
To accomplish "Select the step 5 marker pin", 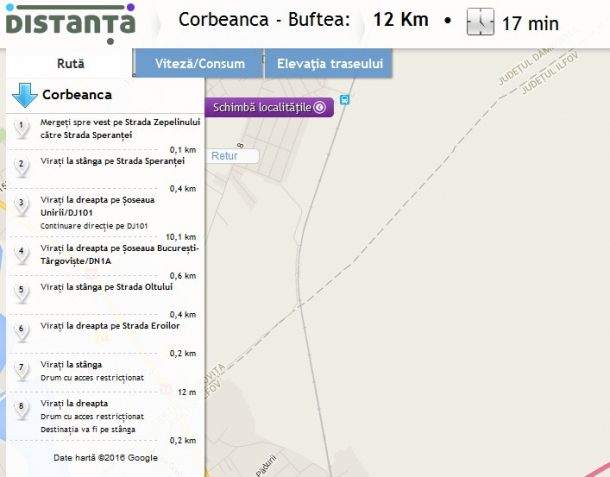I will click(x=21, y=292).
